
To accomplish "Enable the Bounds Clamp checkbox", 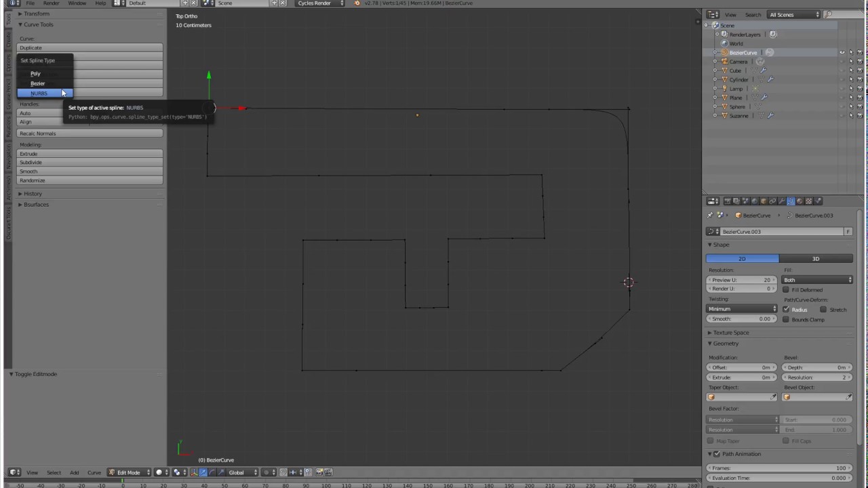I will (786, 319).
